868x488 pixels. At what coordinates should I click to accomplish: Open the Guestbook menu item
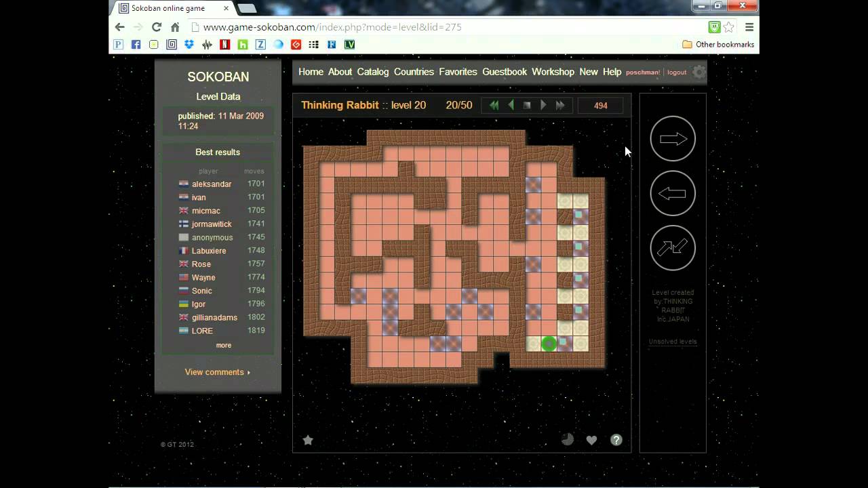(x=505, y=72)
